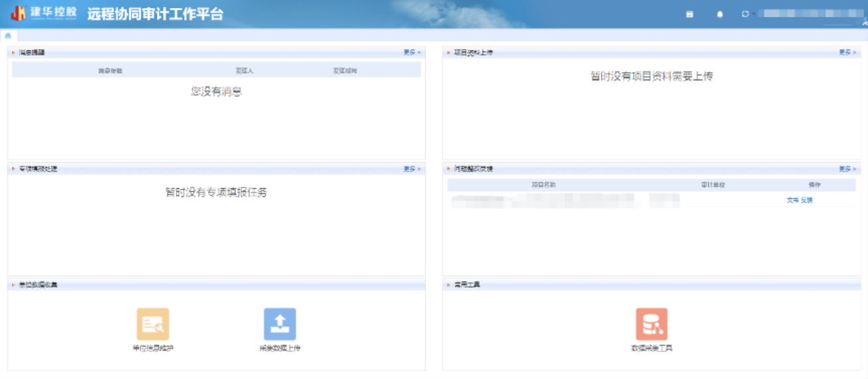The height and width of the screenshot is (379, 868).
Task: Click the calendar icon in top bar
Action: point(690,15)
